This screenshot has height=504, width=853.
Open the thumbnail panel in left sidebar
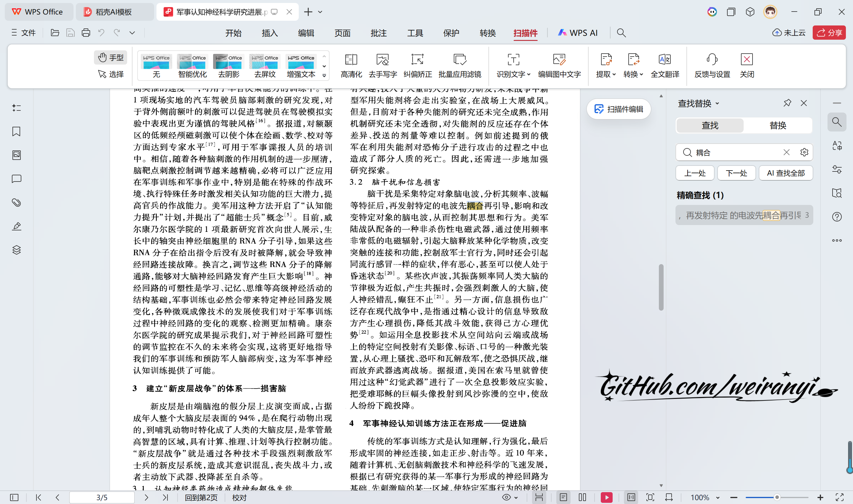(16, 155)
